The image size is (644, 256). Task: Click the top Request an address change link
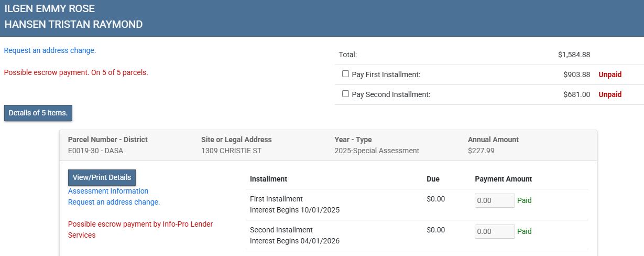[x=50, y=51]
